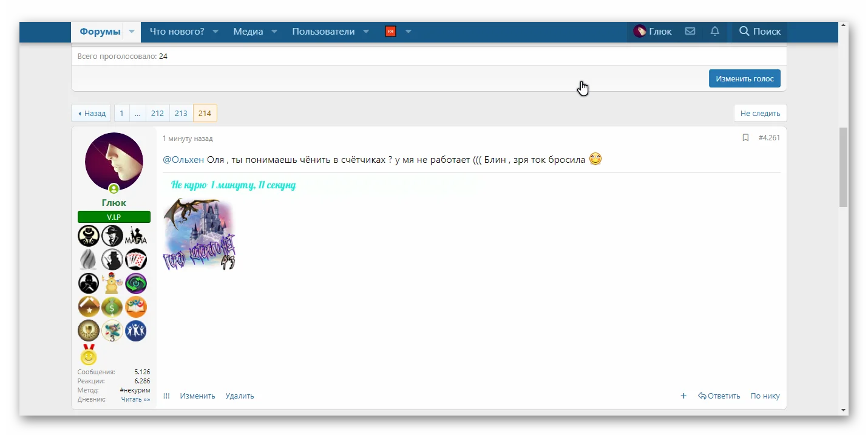The height and width of the screenshot is (435, 868).
Task: Expand the chevron next to Форумы
Action: [132, 31]
